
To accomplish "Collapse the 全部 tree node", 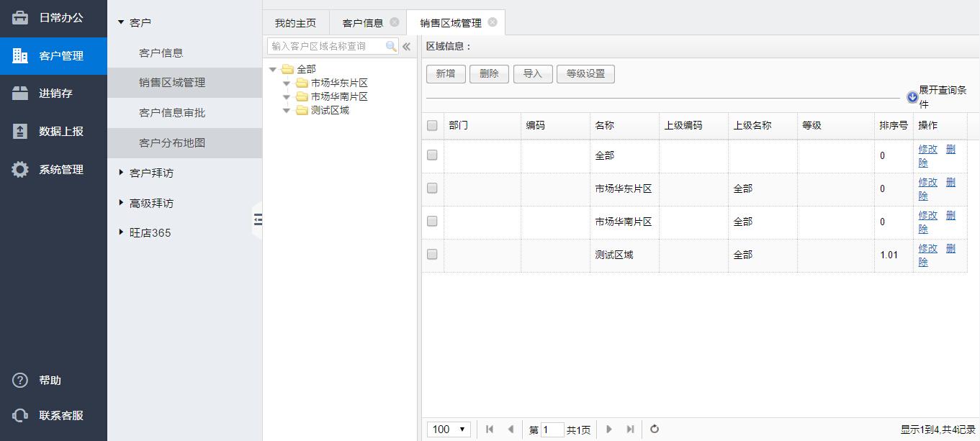I will click(x=273, y=70).
